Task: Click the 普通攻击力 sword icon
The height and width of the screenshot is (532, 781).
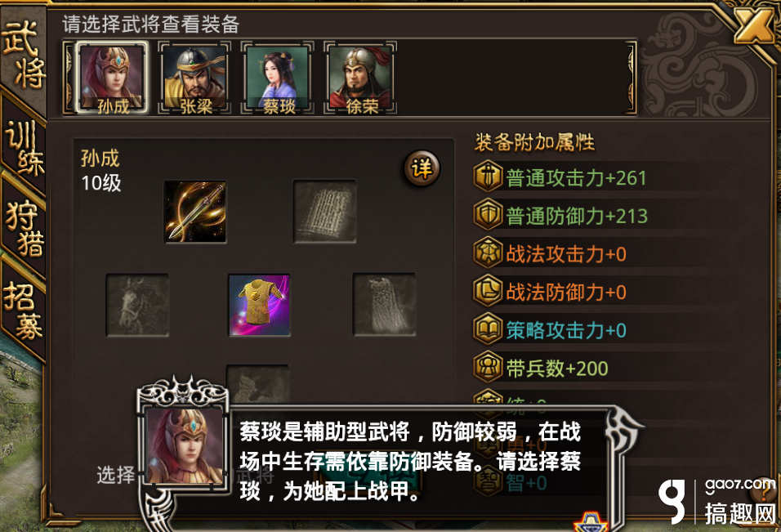Action: 488,177
